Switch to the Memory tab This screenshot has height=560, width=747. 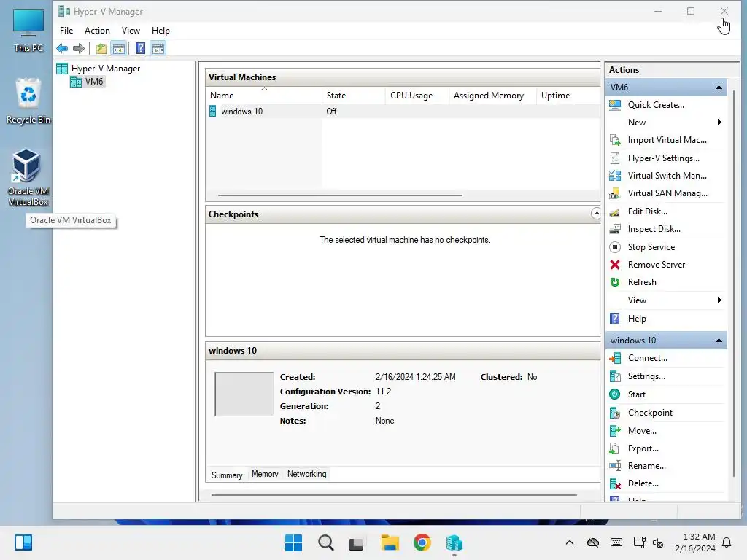pos(265,474)
